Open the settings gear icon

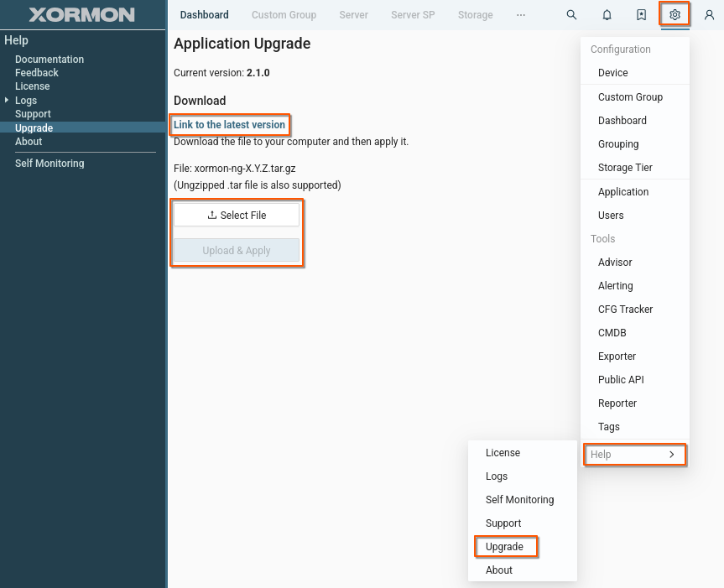[675, 15]
